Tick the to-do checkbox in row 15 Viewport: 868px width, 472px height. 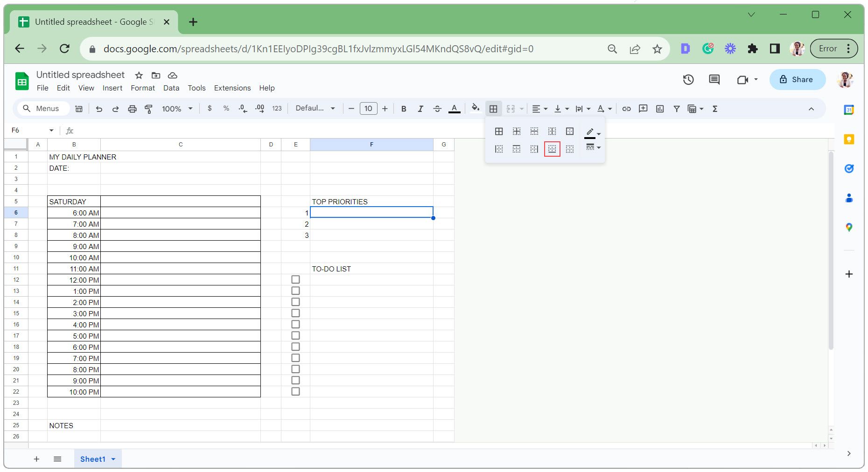tap(295, 313)
